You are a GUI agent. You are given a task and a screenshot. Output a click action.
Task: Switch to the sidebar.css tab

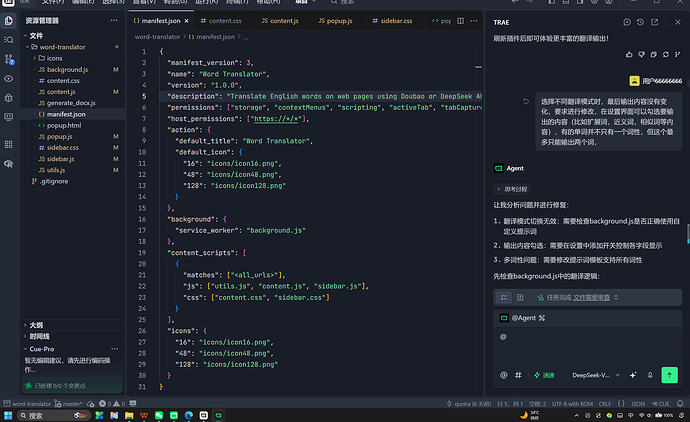coord(392,21)
